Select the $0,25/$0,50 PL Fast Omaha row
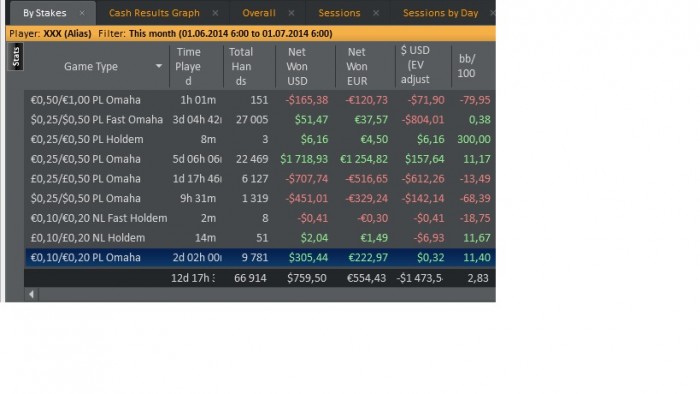 point(260,120)
